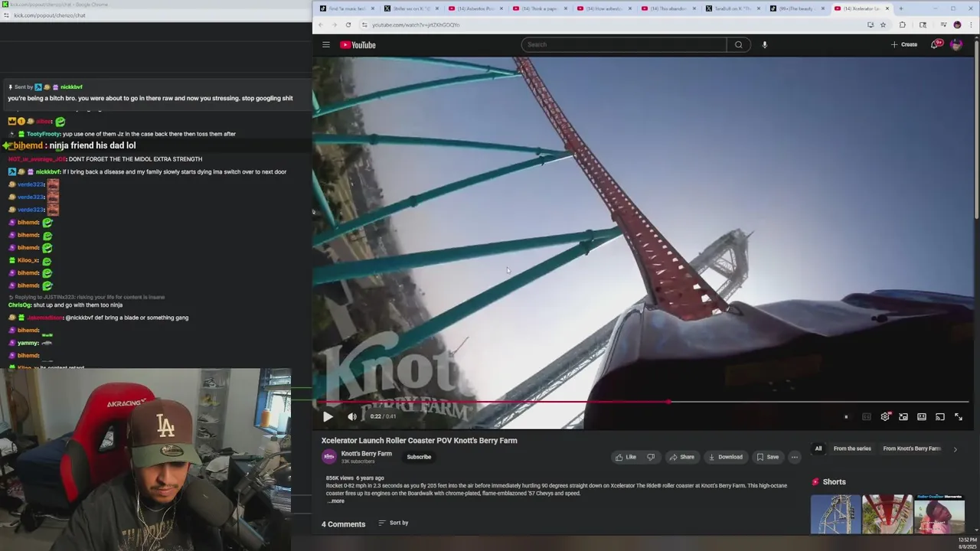Show more filter chips with right chevron
The width and height of the screenshot is (980, 551).
pos(955,449)
